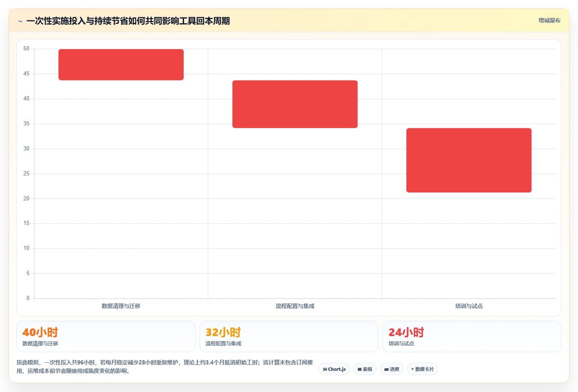The height and width of the screenshot is (392, 578).
Task: Click the 数据卡片 tag chip
Action: 422,369
